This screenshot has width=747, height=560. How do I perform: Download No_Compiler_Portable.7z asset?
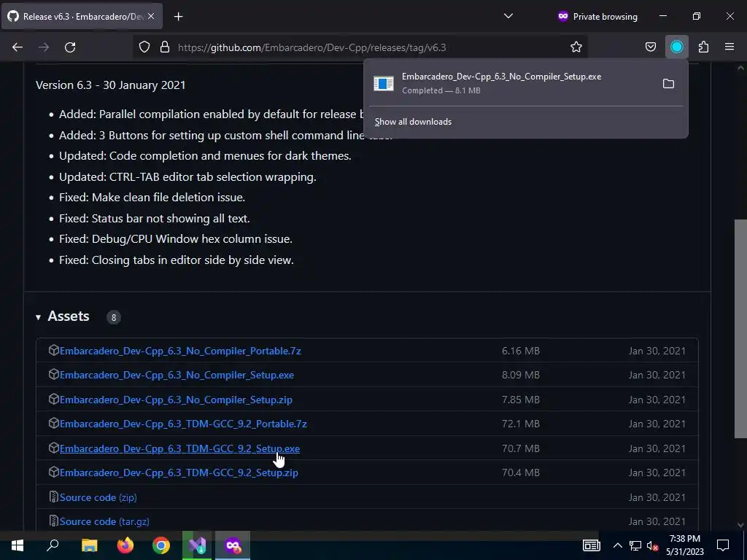[180, 351]
